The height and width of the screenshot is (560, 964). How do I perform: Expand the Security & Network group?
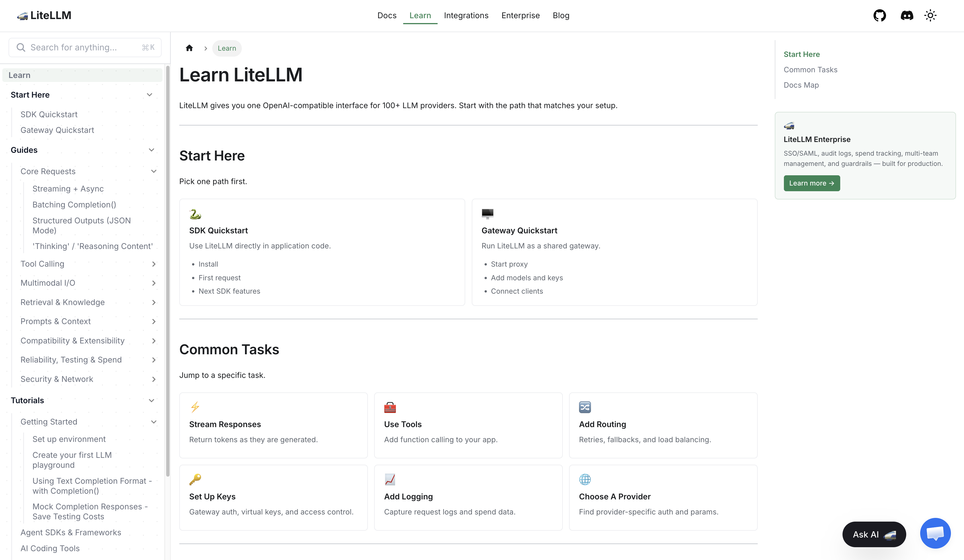(x=154, y=380)
